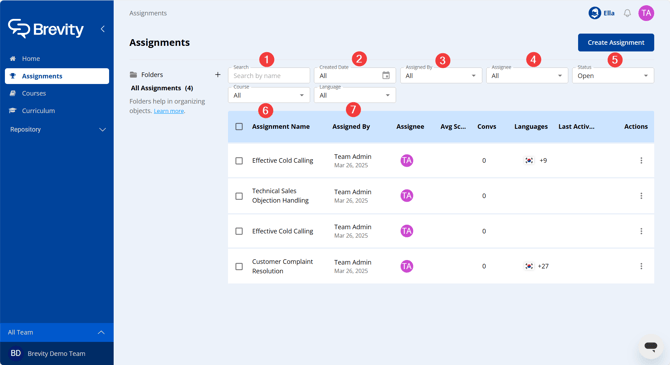Click Customer Complaint Resolution name
This screenshot has height=365, width=670.
coord(282,266)
